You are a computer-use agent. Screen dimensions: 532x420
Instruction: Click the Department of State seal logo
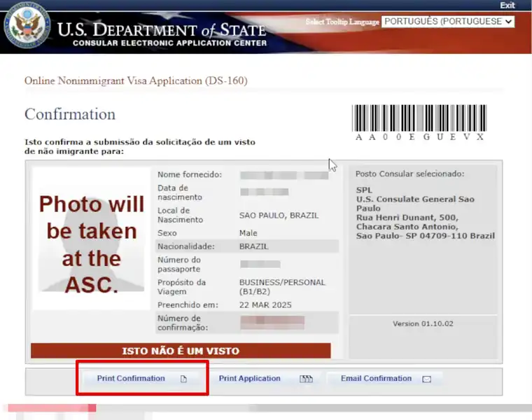point(27,26)
